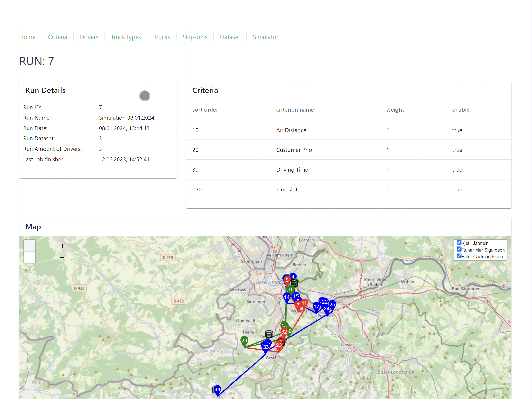Open the Simulator menu item
The width and height of the screenshot is (532, 399).
click(265, 37)
